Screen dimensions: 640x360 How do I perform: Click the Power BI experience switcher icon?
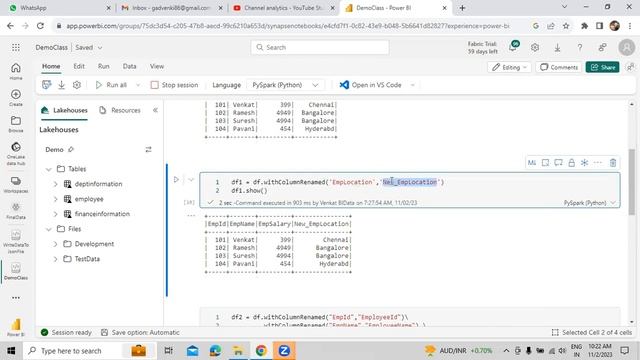[x=16, y=327]
